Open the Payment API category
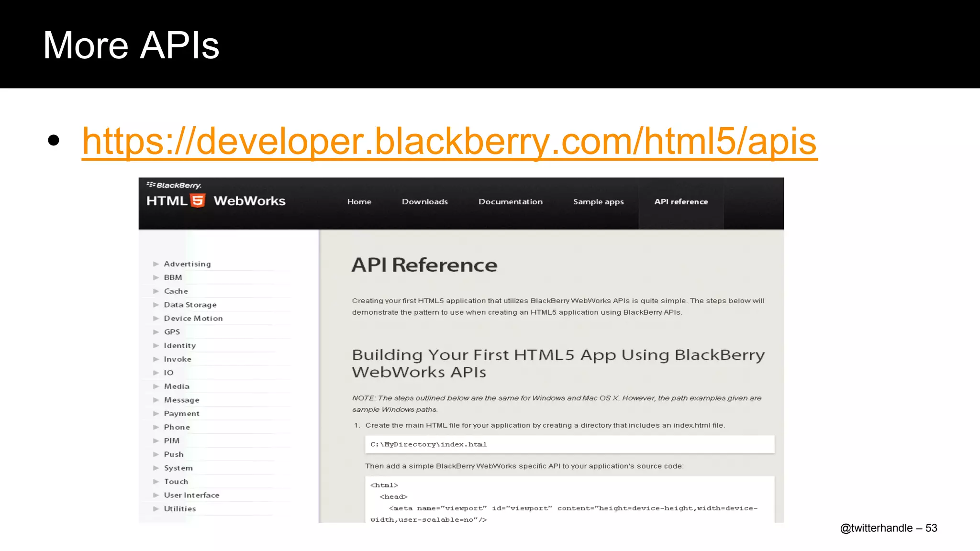 (181, 414)
